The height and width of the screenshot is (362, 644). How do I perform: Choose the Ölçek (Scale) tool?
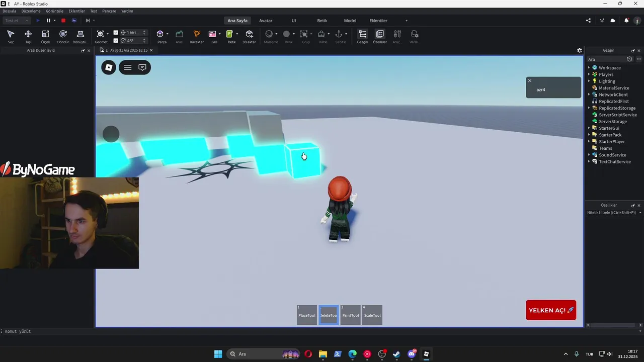[45, 36]
